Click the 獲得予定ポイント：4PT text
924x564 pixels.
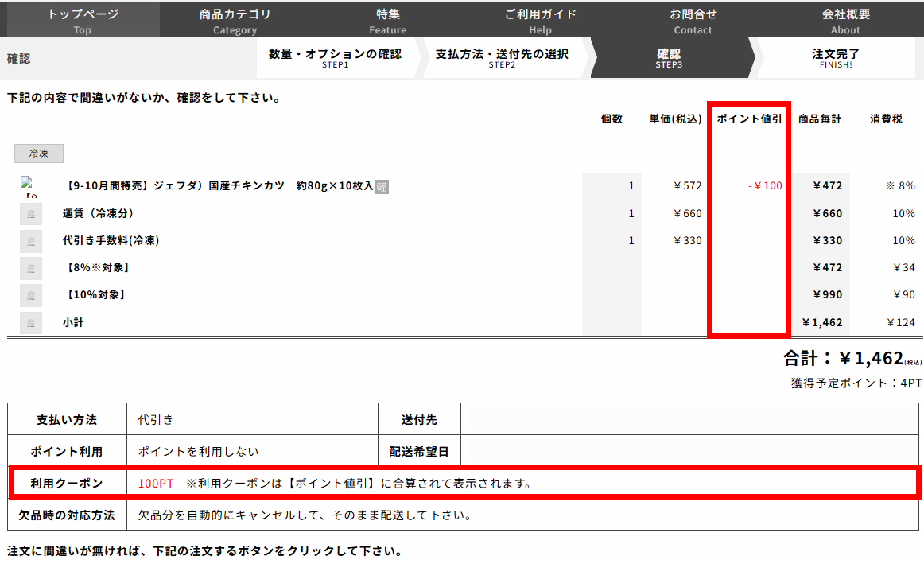[x=856, y=383]
